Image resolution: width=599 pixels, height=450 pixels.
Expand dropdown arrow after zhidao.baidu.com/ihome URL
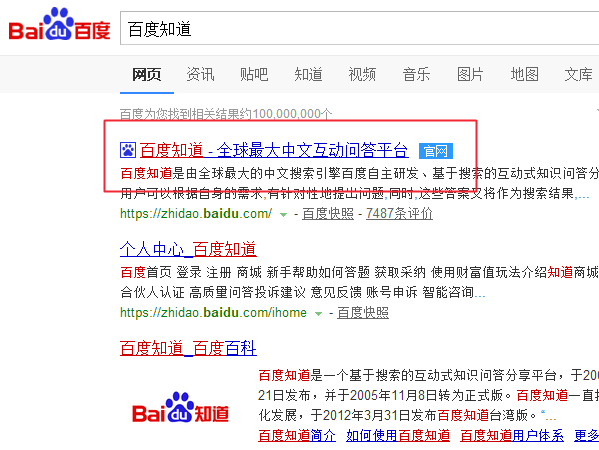318,314
